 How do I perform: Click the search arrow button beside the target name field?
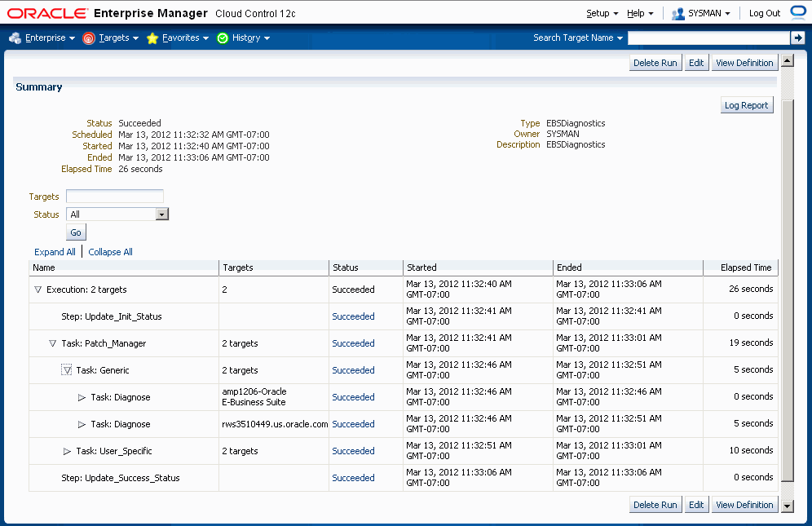coord(797,38)
